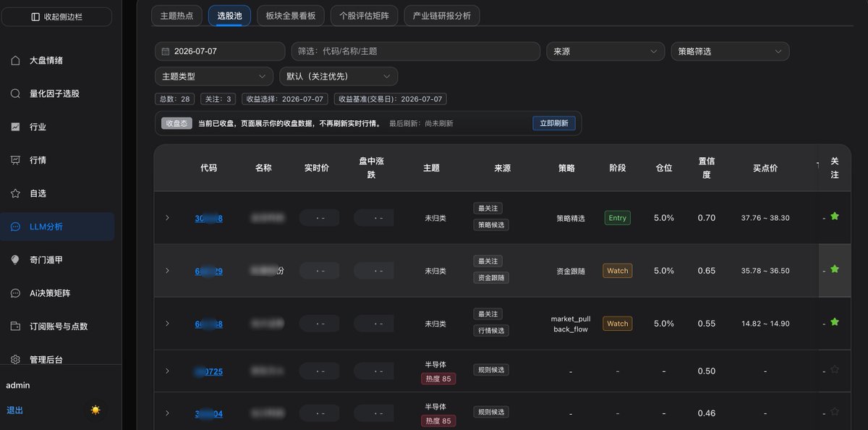Click the 奇门遁甲 bulb icon

(x=15, y=260)
